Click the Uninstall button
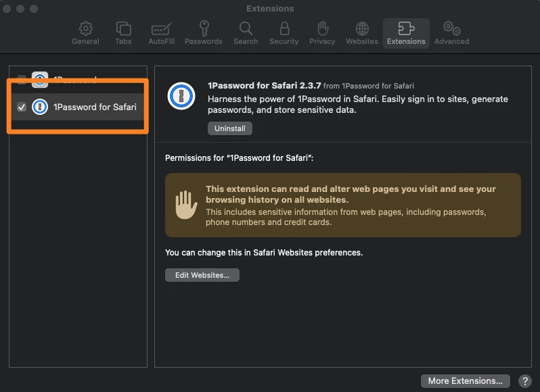Image resolution: width=540 pixels, height=392 pixels. pyautogui.click(x=229, y=128)
